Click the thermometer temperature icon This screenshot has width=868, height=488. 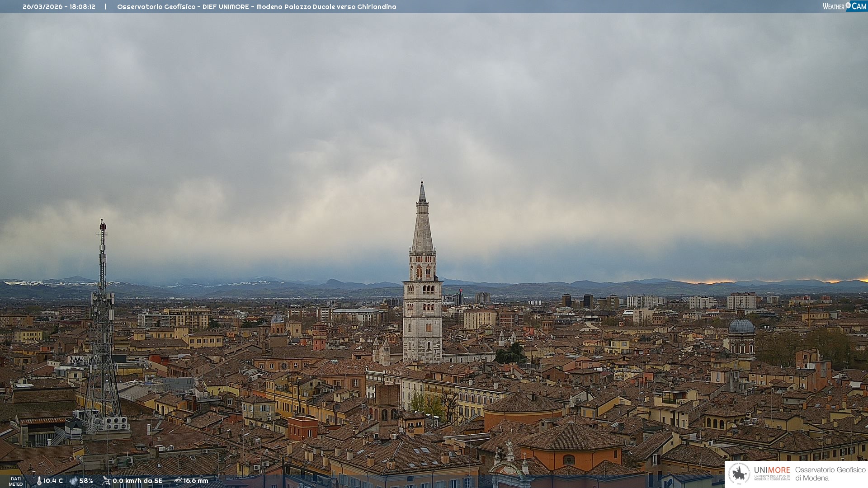[x=39, y=481]
